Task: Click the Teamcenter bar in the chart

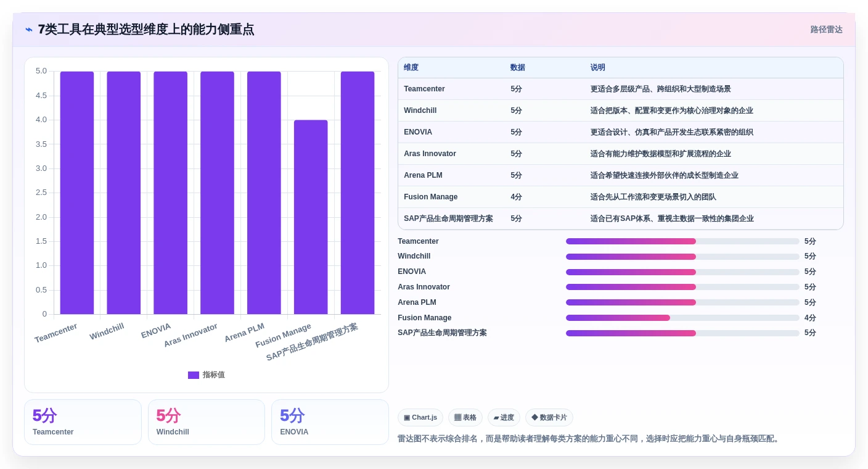Action: pos(77,193)
